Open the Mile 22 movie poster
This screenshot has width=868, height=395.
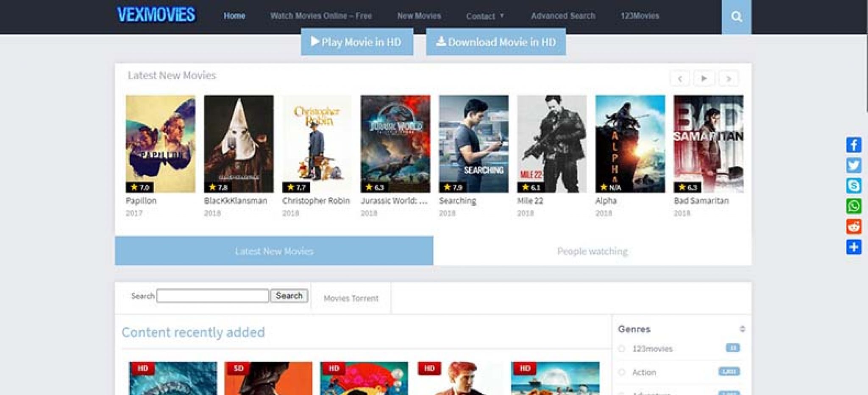pos(552,144)
